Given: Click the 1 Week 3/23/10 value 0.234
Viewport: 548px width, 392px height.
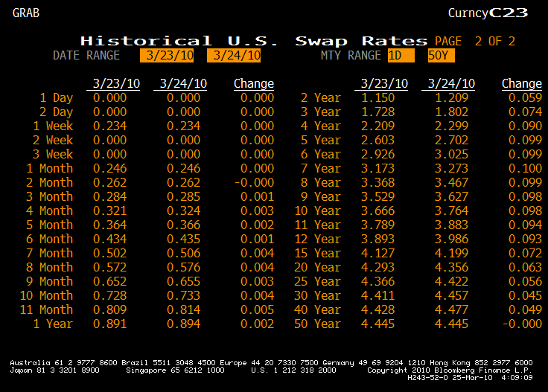Looking at the screenshot, I should coord(109,126).
